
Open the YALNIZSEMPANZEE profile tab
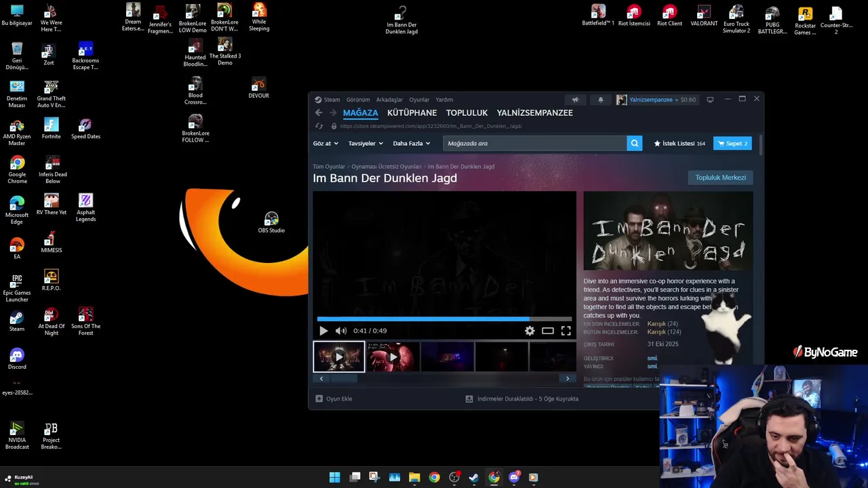[x=534, y=113]
